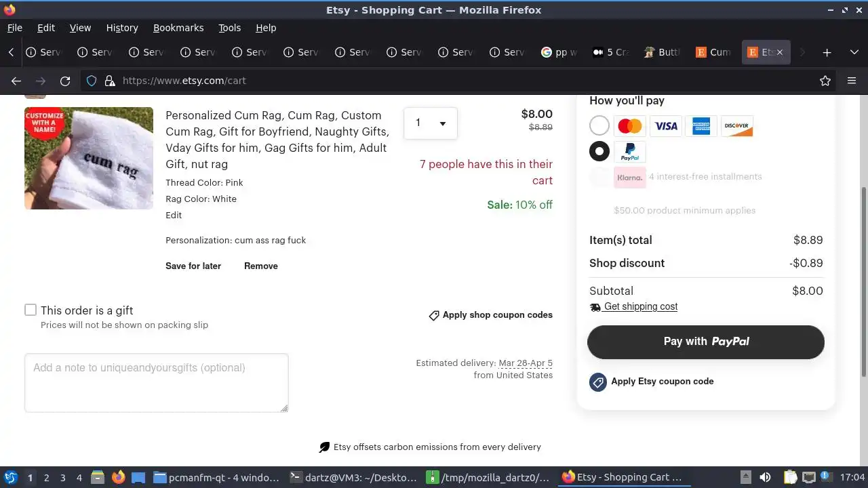Click Apply shop coupon codes
The height and width of the screenshot is (488, 868).
498,315
